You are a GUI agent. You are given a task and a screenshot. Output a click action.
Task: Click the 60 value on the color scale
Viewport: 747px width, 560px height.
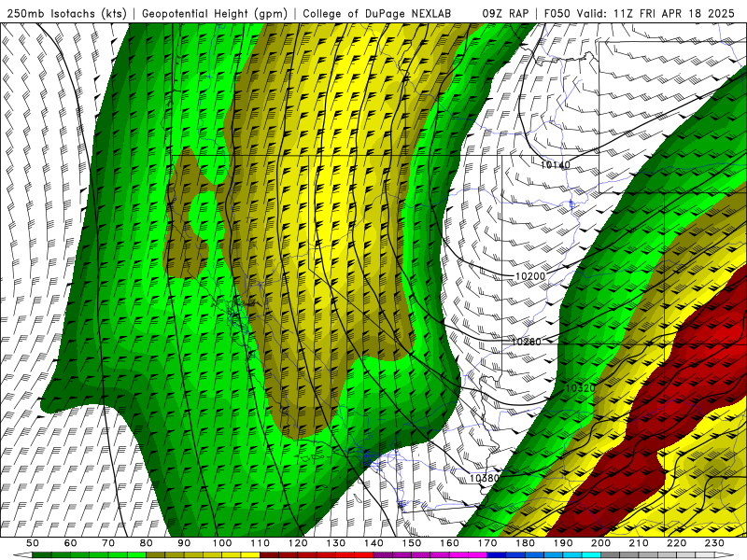click(71, 543)
